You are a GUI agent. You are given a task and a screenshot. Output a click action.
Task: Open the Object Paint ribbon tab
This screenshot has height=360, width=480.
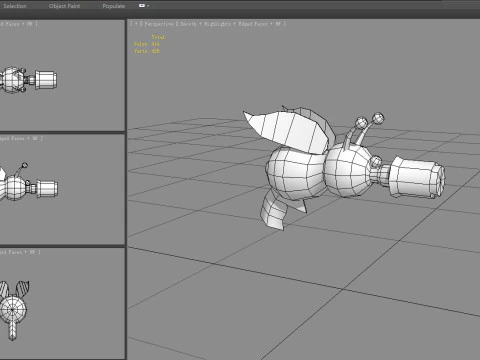[64, 6]
